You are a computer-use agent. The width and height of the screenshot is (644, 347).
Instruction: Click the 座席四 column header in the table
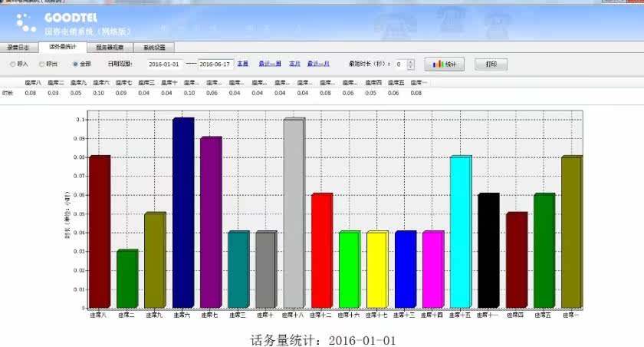coord(373,83)
